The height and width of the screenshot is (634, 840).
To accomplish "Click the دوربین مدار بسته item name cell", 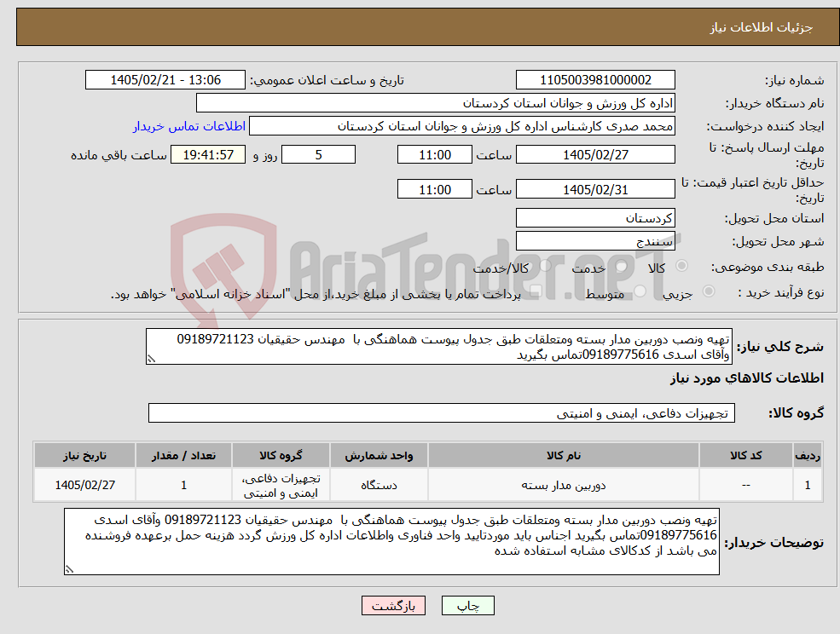I will 564,485.
